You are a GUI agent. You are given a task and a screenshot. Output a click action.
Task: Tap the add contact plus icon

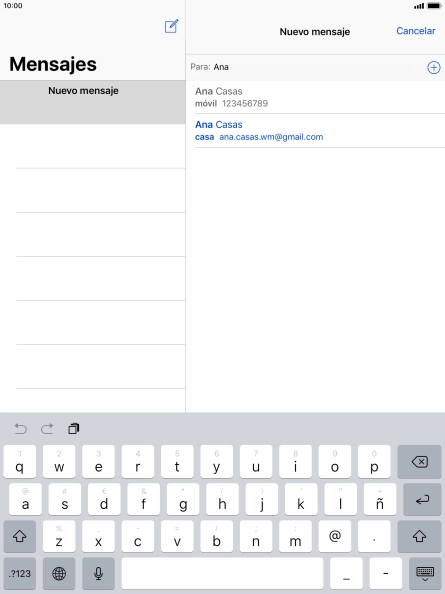433,67
